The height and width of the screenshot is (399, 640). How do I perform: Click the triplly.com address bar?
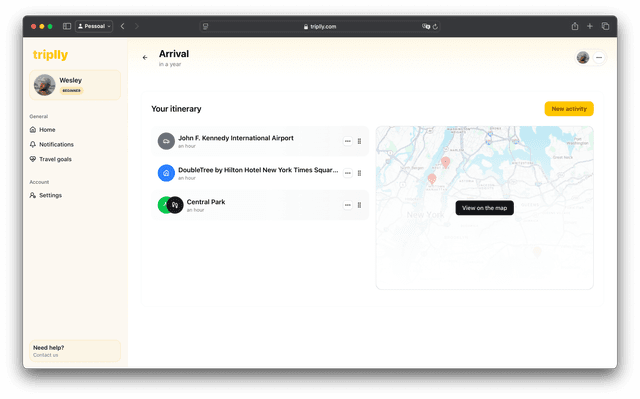pyautogui.click(x=320, y=27)
